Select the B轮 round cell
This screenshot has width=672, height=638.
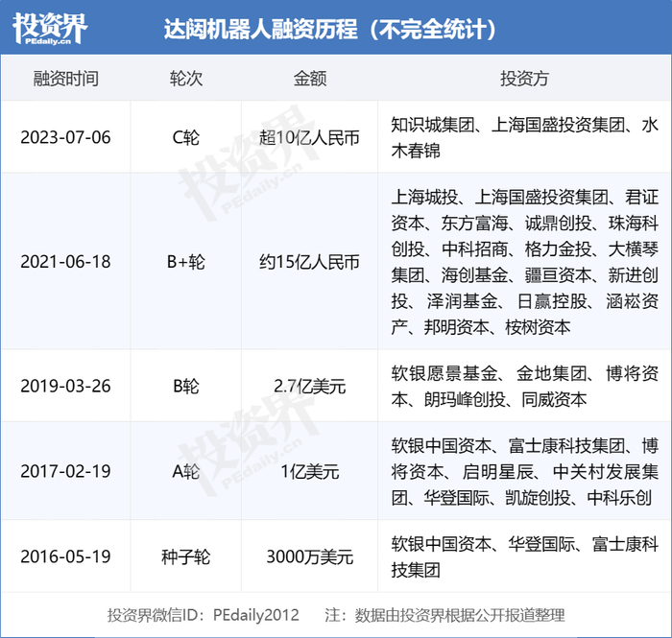pos(186,387)
